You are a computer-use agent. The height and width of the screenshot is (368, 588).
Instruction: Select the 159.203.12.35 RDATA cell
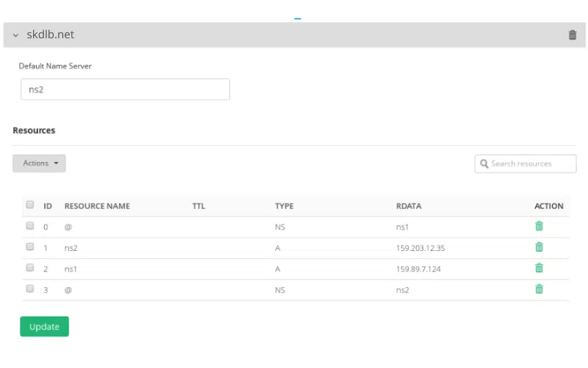(x=420, y=248)
